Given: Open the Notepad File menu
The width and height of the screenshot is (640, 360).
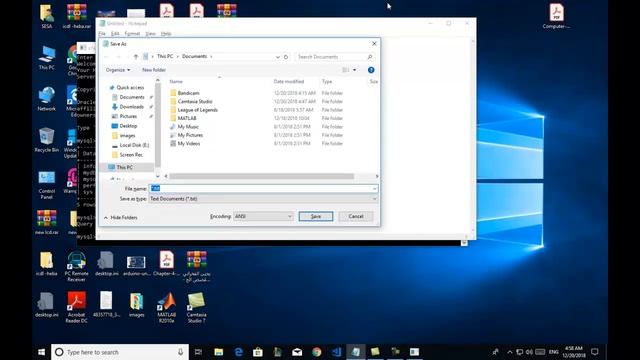Looking at the screenshot, I should pos(102,33).
